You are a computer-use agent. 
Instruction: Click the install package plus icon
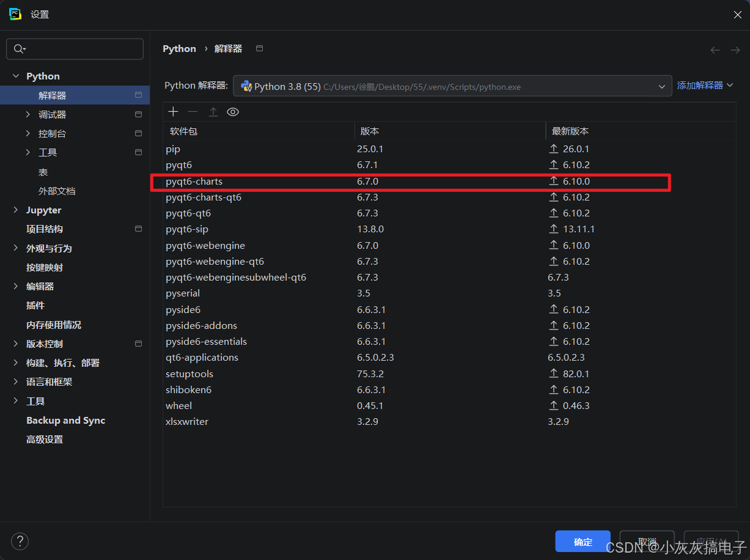tap(174, 111)
